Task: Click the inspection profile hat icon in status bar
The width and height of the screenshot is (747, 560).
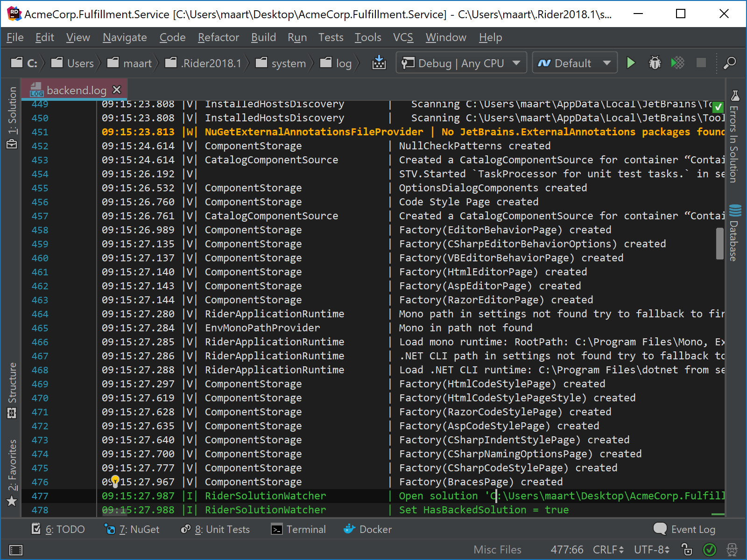Action: coord(732,550)
